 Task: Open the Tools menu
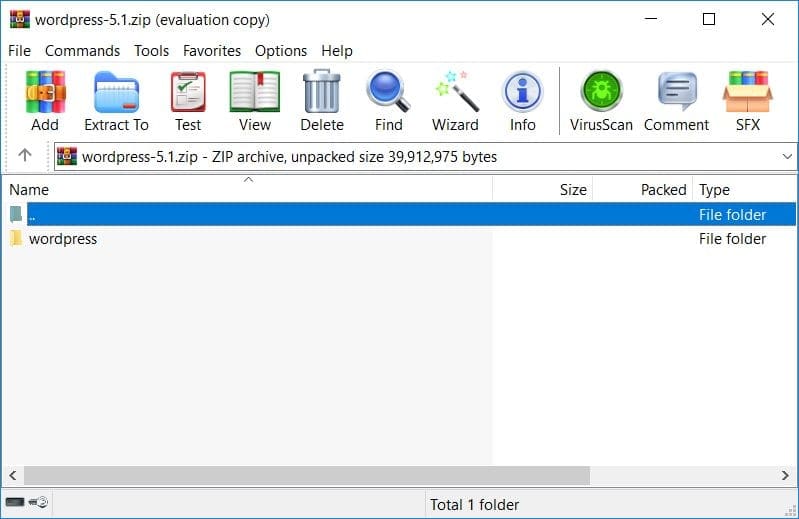[151, 51]
